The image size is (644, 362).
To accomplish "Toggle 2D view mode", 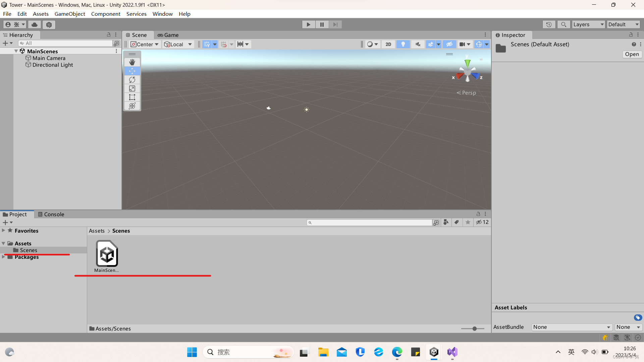I will 388,44.
